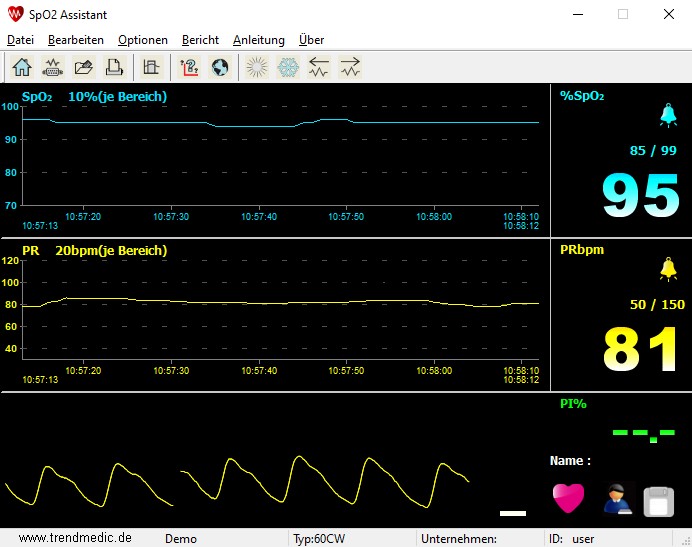Viewport: 692px width, 547px height.
Task: Click the globe website icon
Action: [x=220, y=68]
